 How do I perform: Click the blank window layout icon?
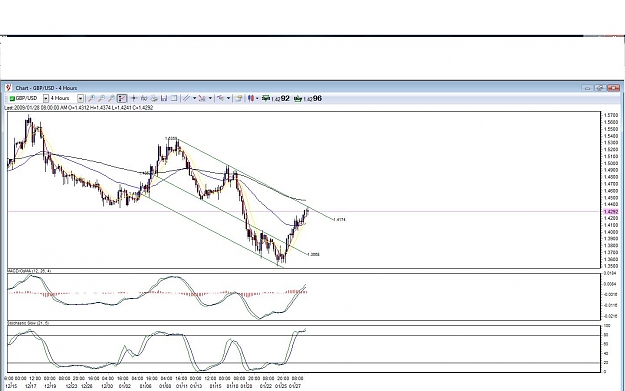click(x=174, y=98)
